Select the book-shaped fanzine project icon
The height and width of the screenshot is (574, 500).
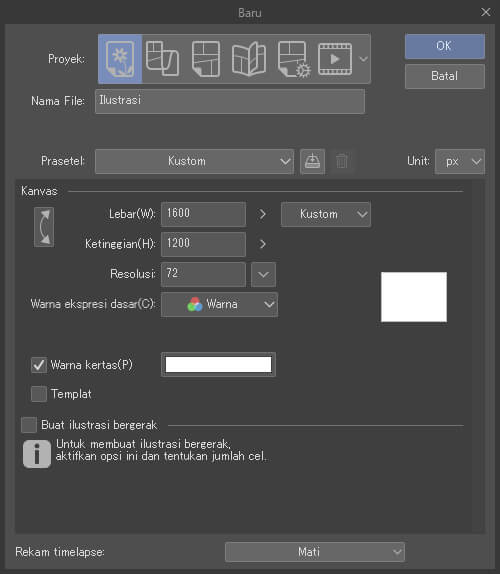249,59
